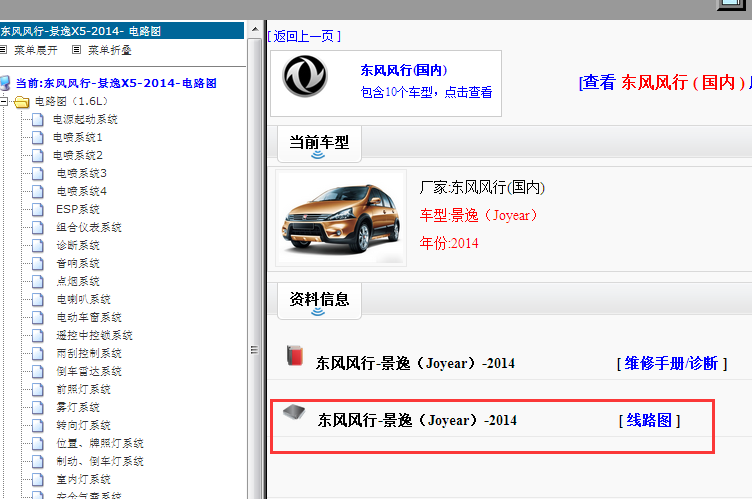The width and height of the screenshot is (752, 499).
Task: Click the yellow folder icon of 电路图(1.6L)
Action: pyautogui.click(x=22, y=102)
